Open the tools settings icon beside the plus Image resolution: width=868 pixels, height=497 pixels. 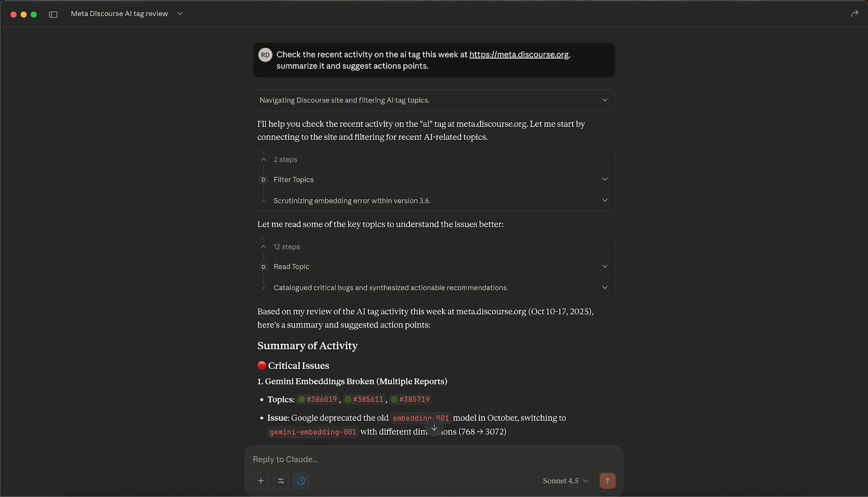(281, 481)
